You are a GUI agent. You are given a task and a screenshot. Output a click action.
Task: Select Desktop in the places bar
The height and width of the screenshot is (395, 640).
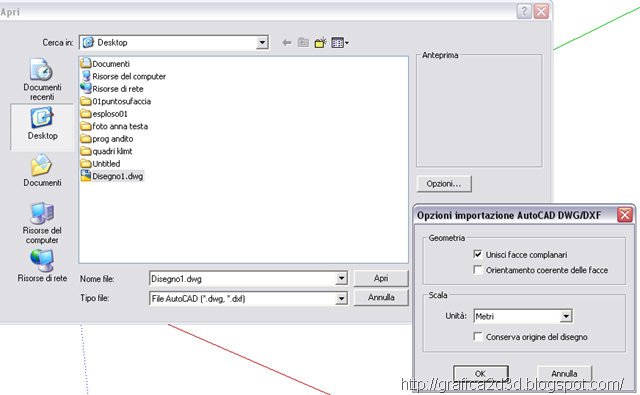(42, 126)
